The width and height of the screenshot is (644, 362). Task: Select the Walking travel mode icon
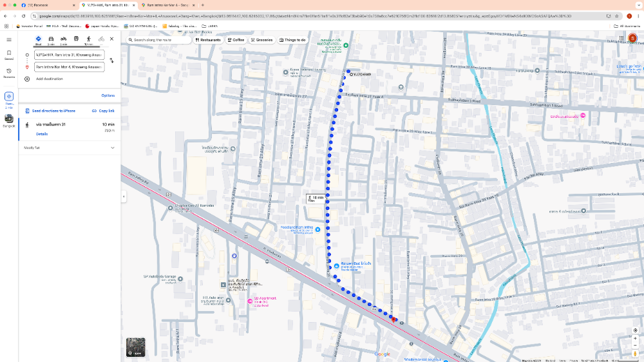point(88,41)
